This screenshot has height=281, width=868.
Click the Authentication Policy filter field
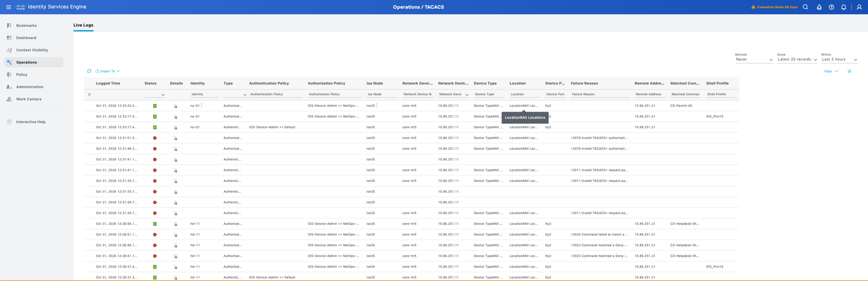pos(276,94)
